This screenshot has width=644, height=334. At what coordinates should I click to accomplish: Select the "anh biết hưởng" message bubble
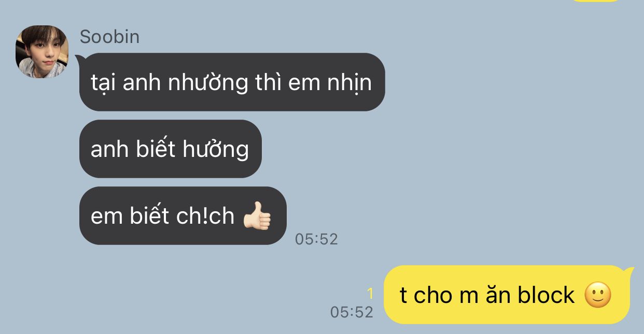click(x=170, y=149)
